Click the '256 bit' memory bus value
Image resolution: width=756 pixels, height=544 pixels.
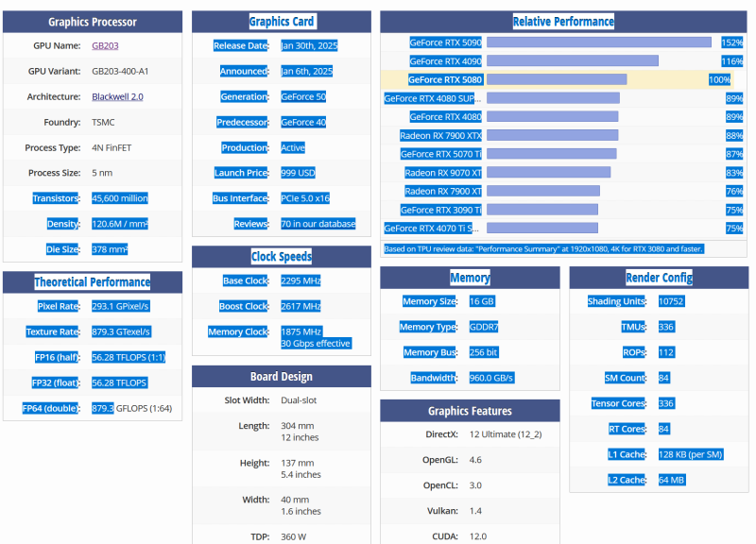[x=483, y=352]
